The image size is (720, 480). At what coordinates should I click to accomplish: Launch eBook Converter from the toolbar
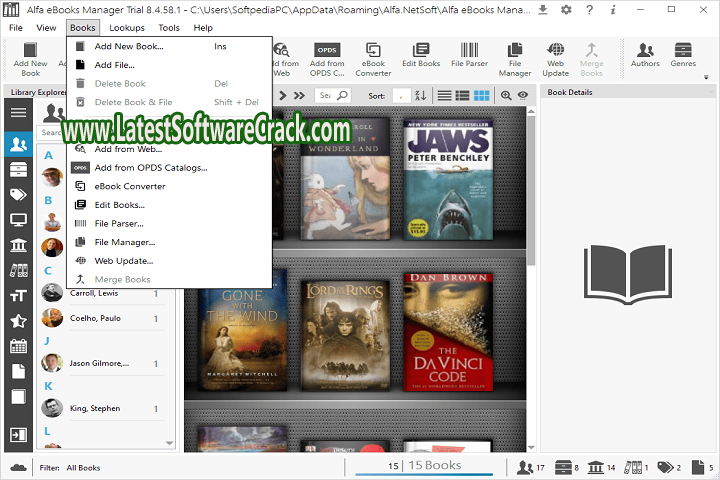[x=373, y=59]
